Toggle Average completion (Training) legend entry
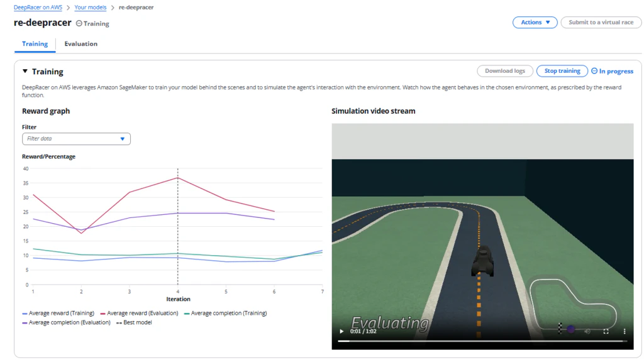Screen dimensions: 644x360 [x=226, y=314]
